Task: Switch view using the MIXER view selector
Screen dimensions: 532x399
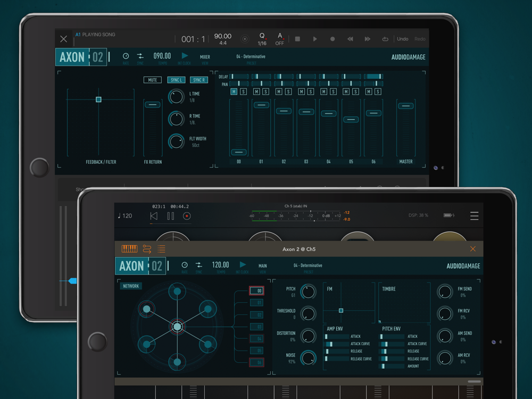Action: (205, 57)
